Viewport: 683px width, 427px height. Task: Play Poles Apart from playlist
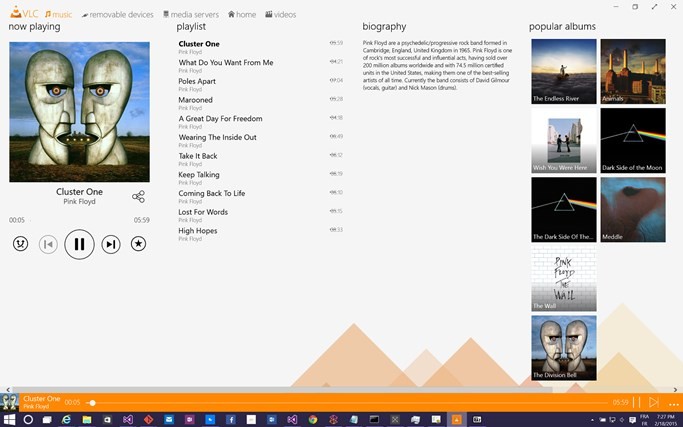(x=260, y=85)
